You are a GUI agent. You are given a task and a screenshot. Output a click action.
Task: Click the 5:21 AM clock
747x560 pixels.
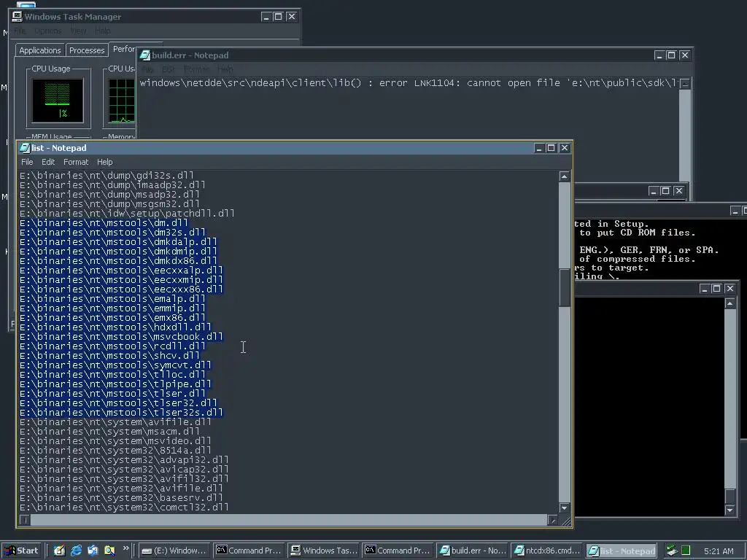point(719,551)
